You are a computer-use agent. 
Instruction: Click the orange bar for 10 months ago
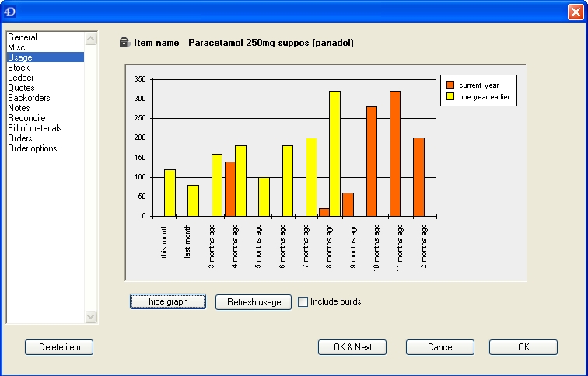372,162
